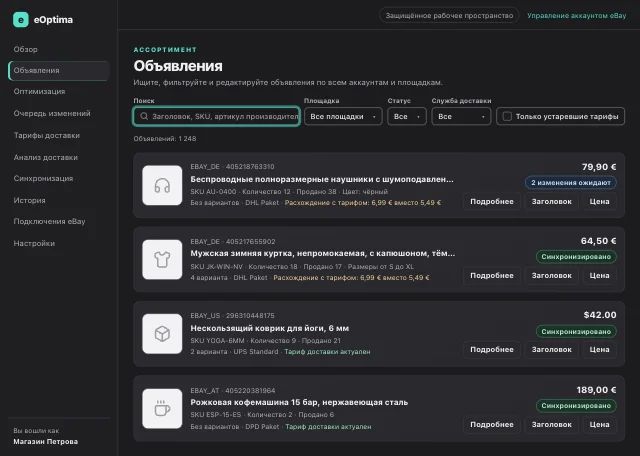Viewport: 640px width, 456px height.
Task: Click the 'Магазин Петрова' account name
Action: point(45,442)
